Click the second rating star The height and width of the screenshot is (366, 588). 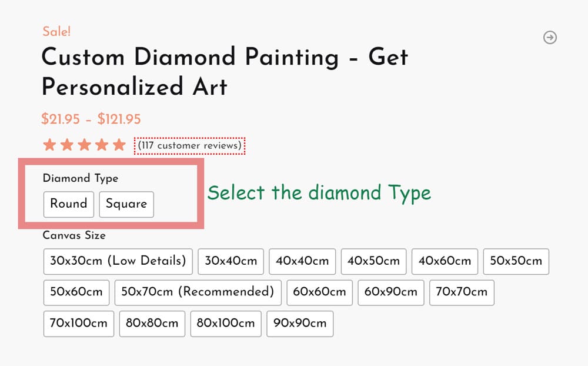(66, 144)
